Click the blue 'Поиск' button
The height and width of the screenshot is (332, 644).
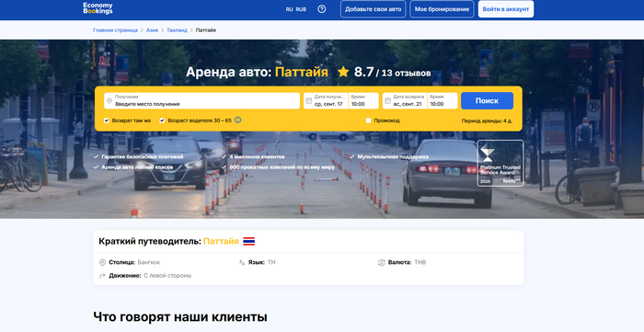point(487,101)
